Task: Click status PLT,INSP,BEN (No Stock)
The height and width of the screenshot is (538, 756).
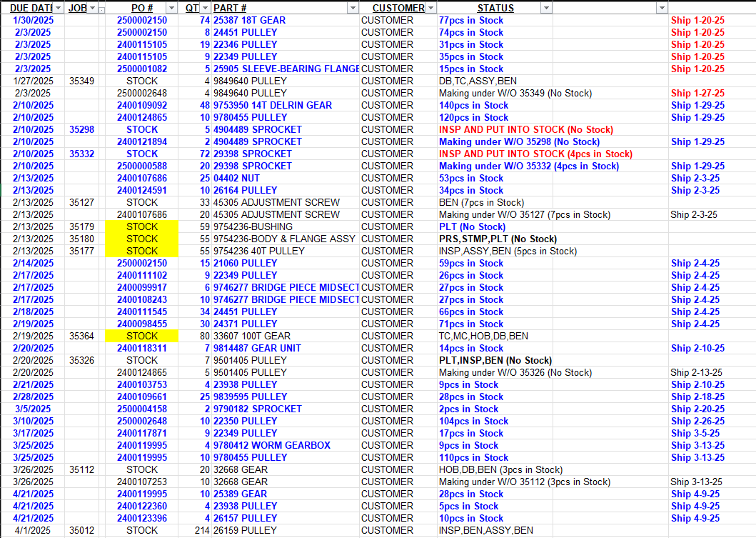Action: pos(495,360)
